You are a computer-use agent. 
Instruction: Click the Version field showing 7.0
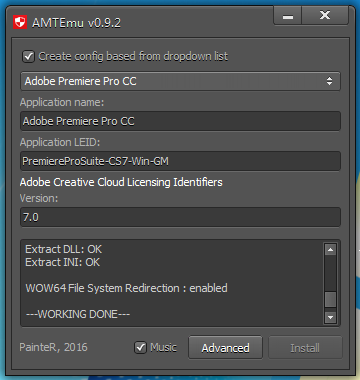[x=180, y=217]
